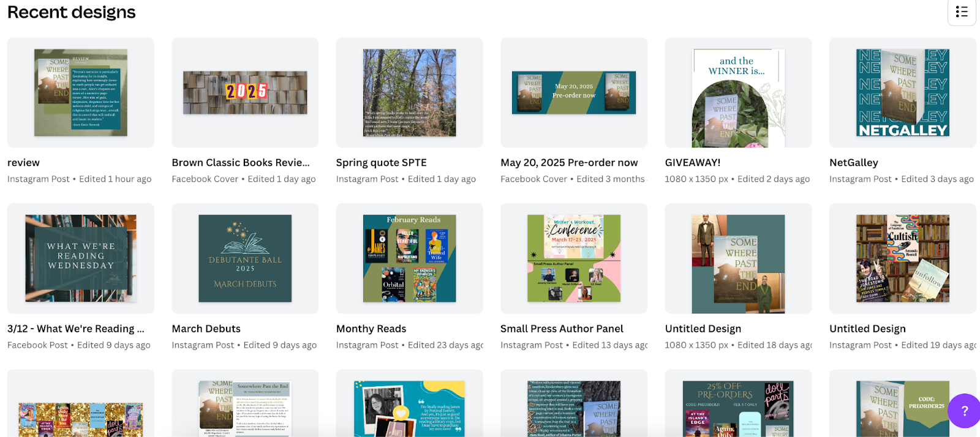This screenshot has width=980, height=437.
Task: Click the 'Small Press Author Panel' title
Action: click(562, 329)
